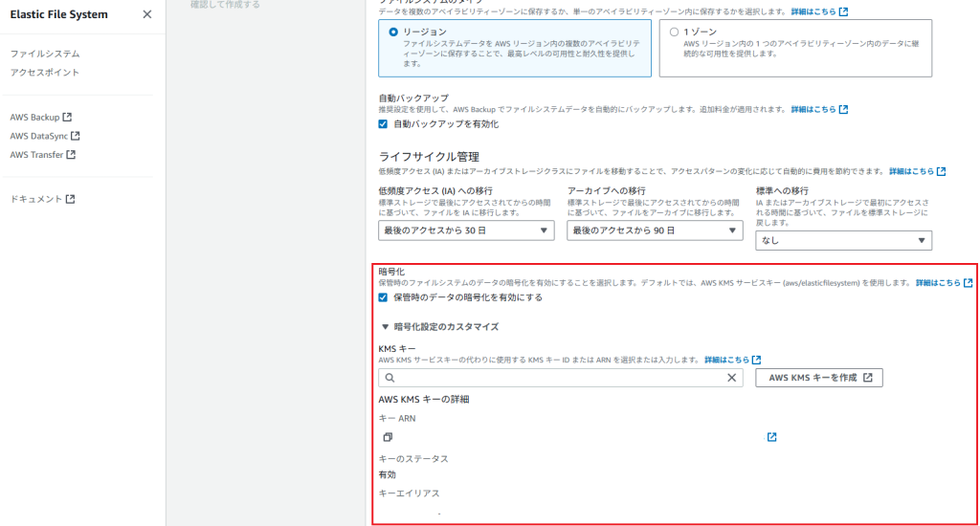Copy the key ARN with copy icon
The height and width of the screenshot is (526, 980).
click(388, 437)
